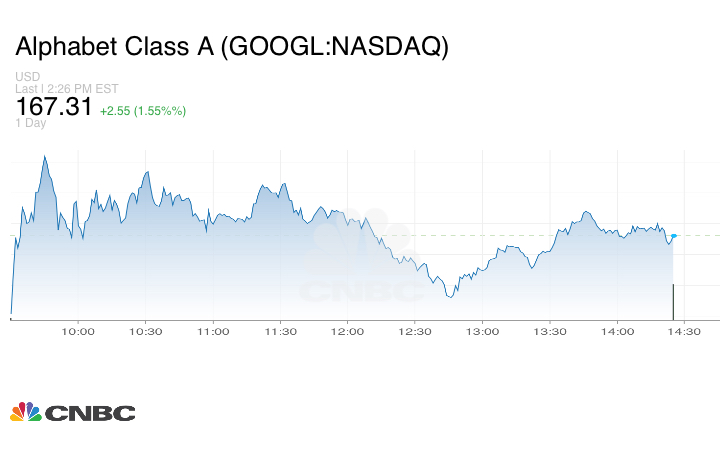Click the 13:00 time axis label

(x=483, y=332)
